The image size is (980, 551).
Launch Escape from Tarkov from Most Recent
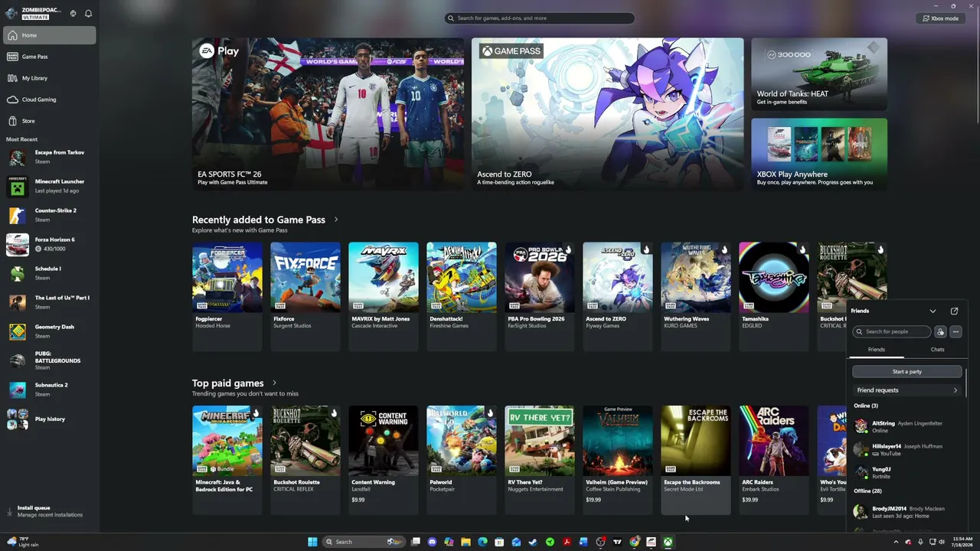(x=50, y=157)
